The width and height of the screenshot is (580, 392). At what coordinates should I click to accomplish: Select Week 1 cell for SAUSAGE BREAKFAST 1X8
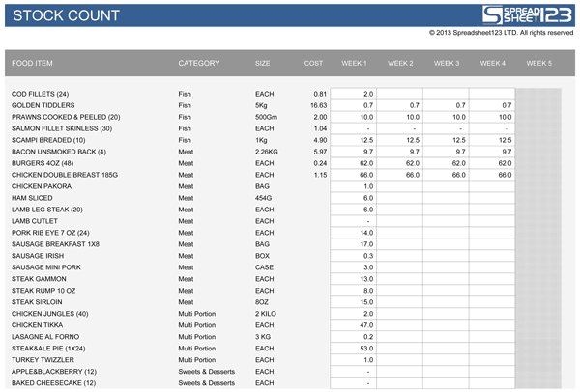[353, 244]
